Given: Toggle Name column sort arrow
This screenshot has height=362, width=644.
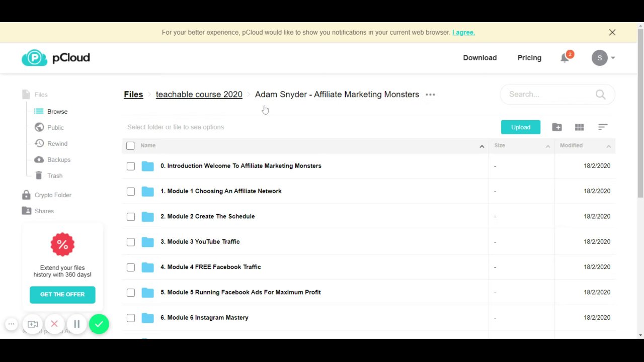Looking at the screenshot, I should point(481,146).
